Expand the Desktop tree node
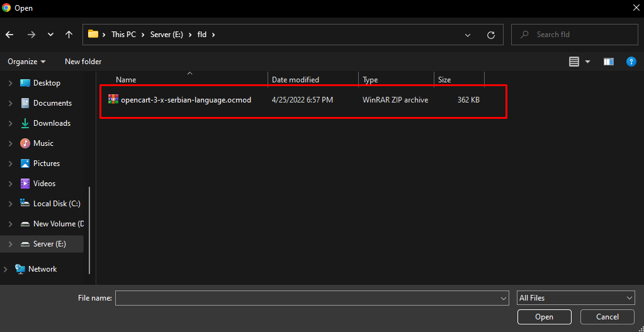This screenshot has height=332, width=644. [x=11, y=83]
